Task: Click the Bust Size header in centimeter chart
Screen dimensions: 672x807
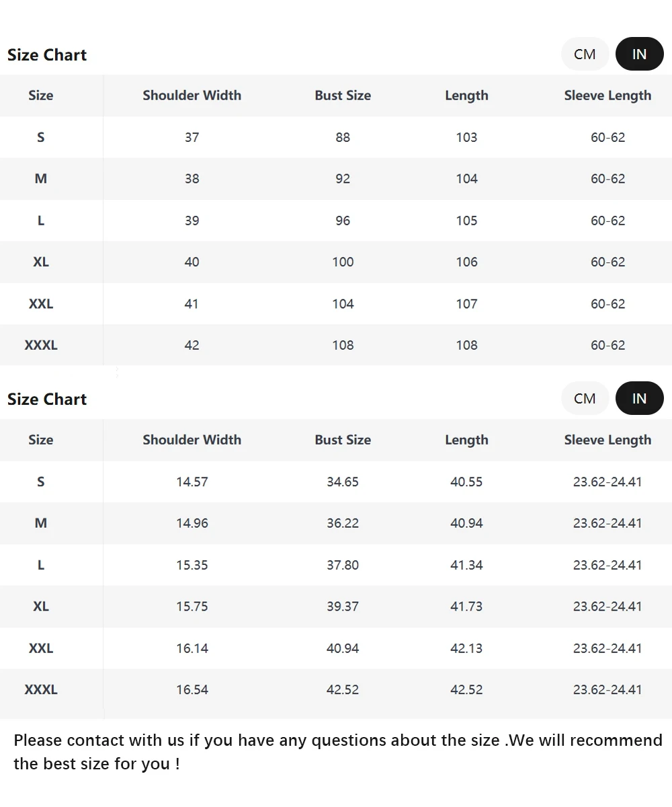Action: tap(343, 95)
